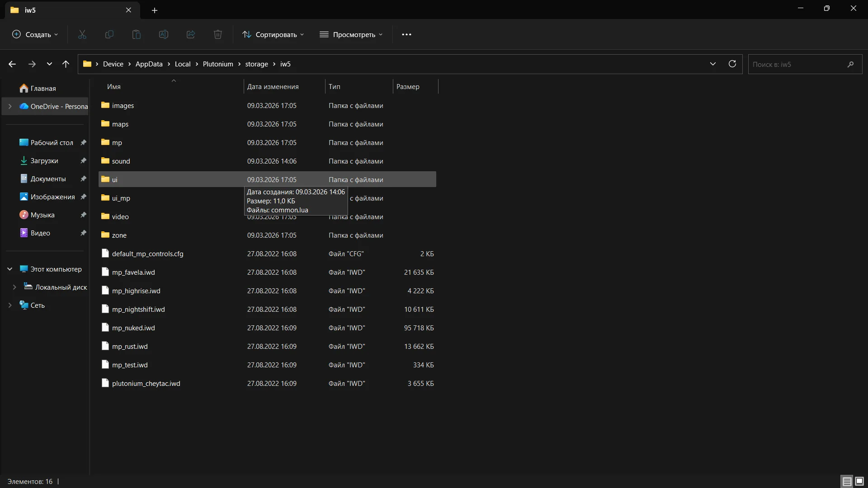Click the Delete trash can icon
Screen dimensions: 868x488
click(218, 34)
